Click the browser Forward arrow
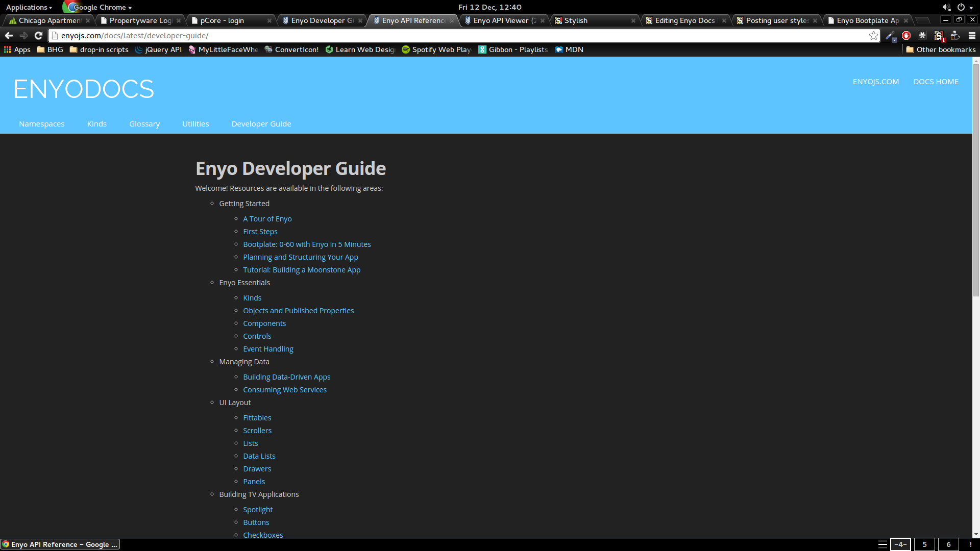The width and height of the screenshot is (980, 551). click(23, 36)
